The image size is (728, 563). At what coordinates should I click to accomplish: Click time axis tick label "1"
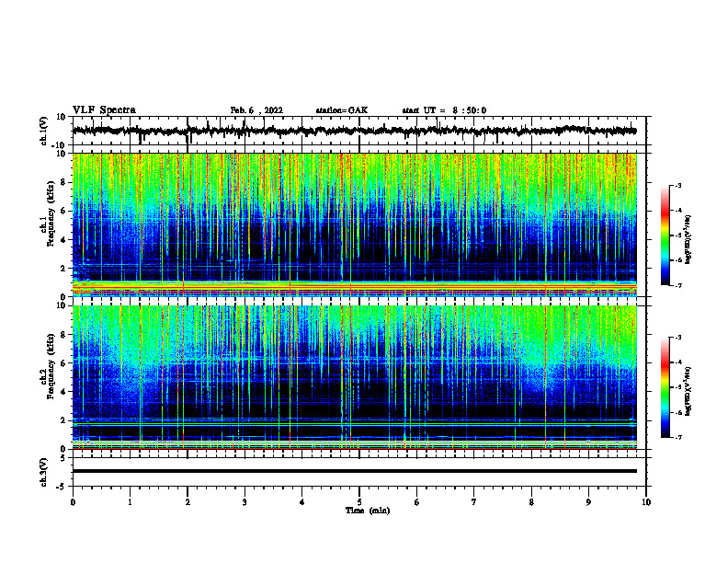point(130,502)
